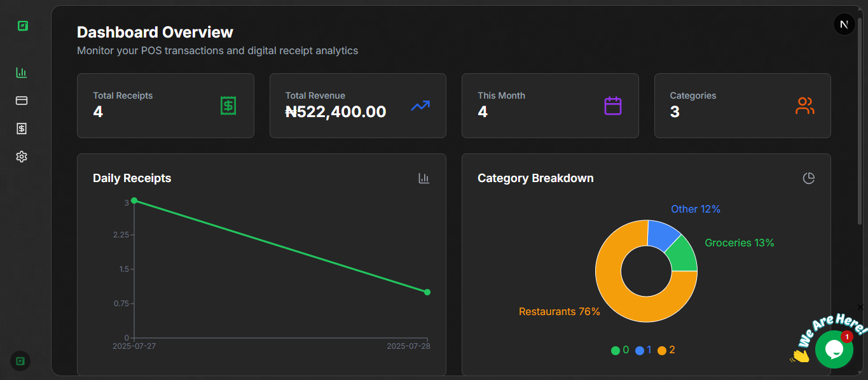The image size is (868, 380).
Task: Click the orange users icon in Categories card
Action: pos(805,106)
